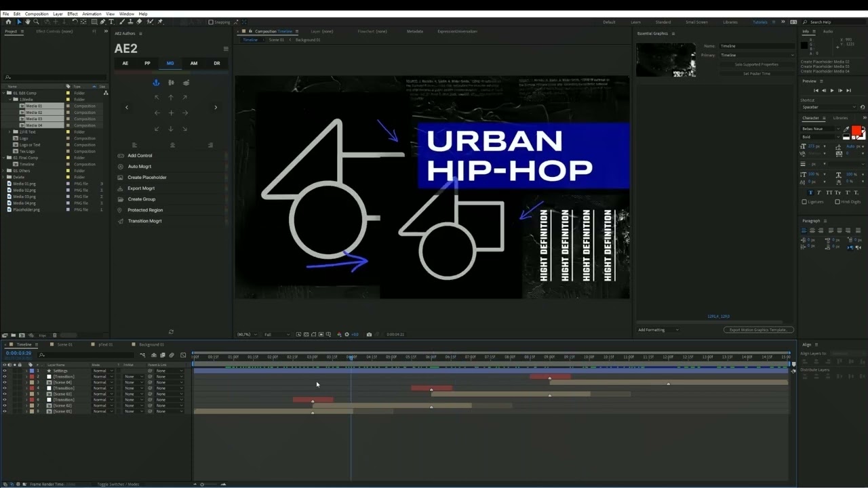Viewport: 868px width, 488px height.
Task: Hide the [Scene 04] layer eye
Action: tap(4, 382)
